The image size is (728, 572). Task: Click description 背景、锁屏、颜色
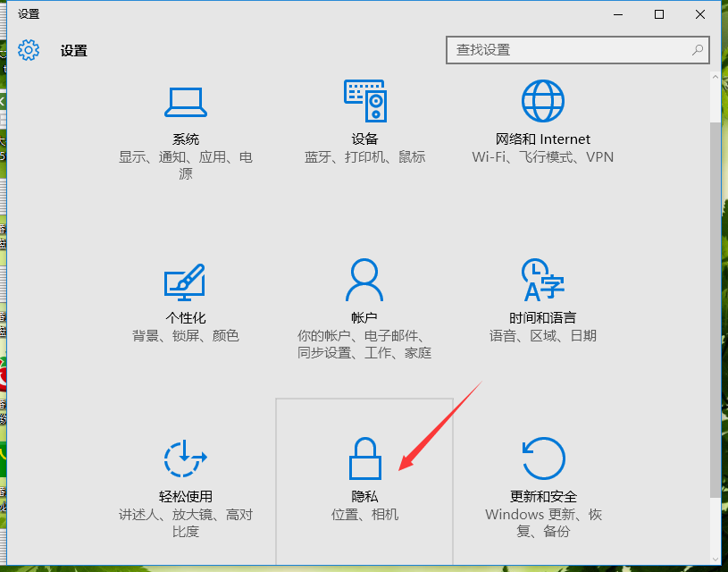click(186, 335)
